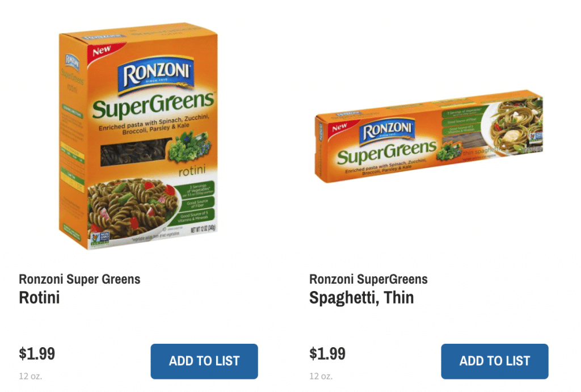
Task: Click the pasta bowl photo on Rotini box
Action: tap(134, 209)
